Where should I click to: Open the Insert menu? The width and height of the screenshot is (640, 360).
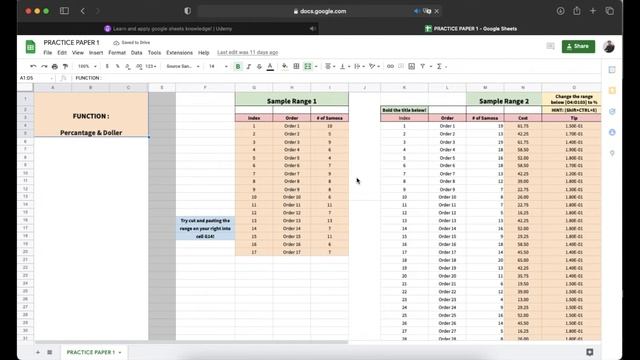[x=96, y=53]
